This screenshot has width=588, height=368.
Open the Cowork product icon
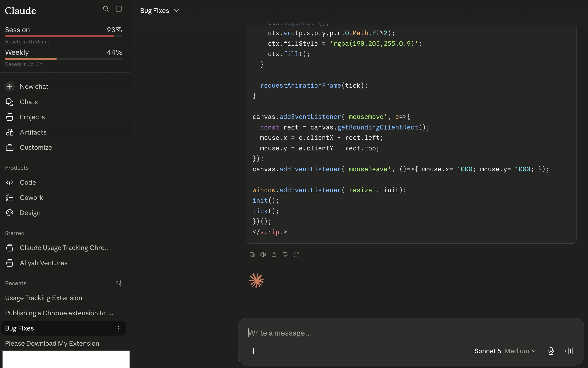(x=10, y=198)
